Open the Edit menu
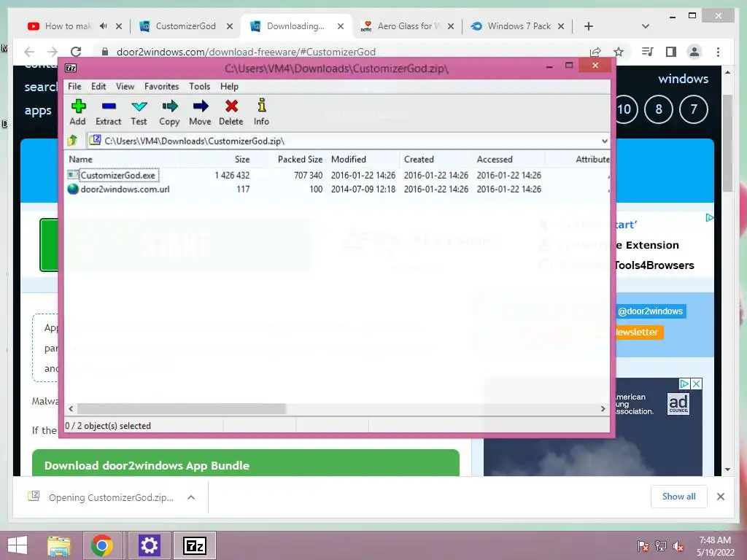747x560 pixels. click(x=98, y=86)
